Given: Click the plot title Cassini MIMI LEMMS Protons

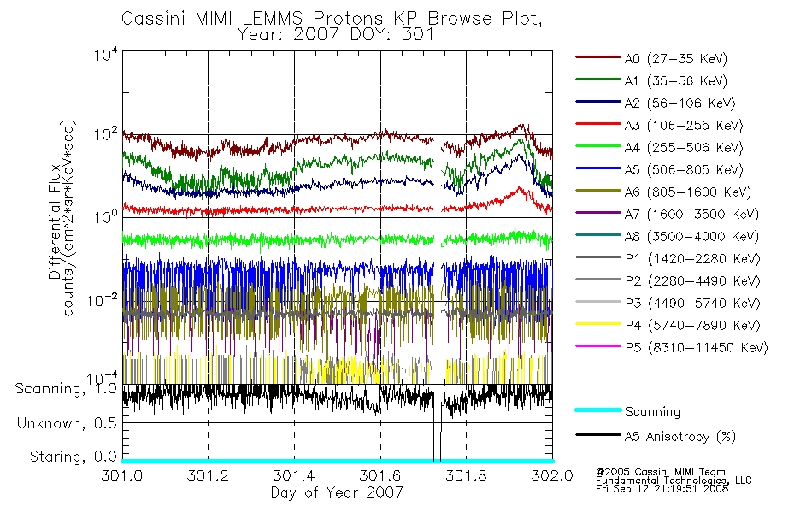Looking at the screenshot, I should 332,19.
